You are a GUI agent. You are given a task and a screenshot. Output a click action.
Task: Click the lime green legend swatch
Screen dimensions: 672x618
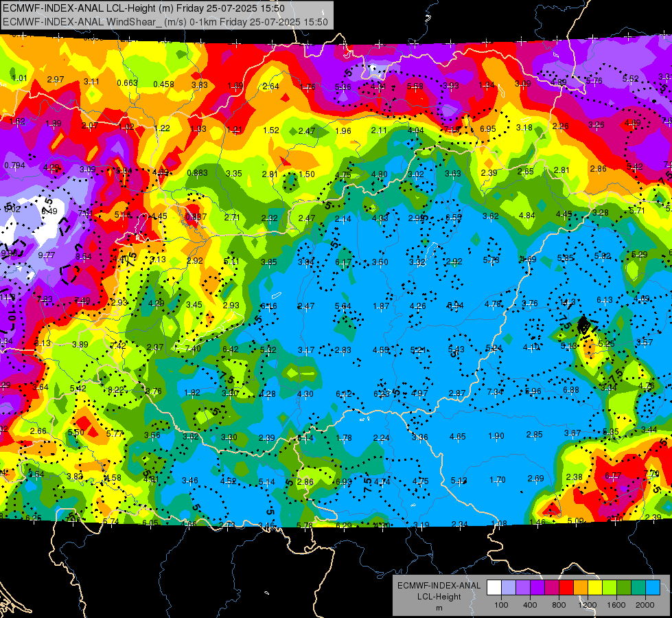(x=610, y=588)
